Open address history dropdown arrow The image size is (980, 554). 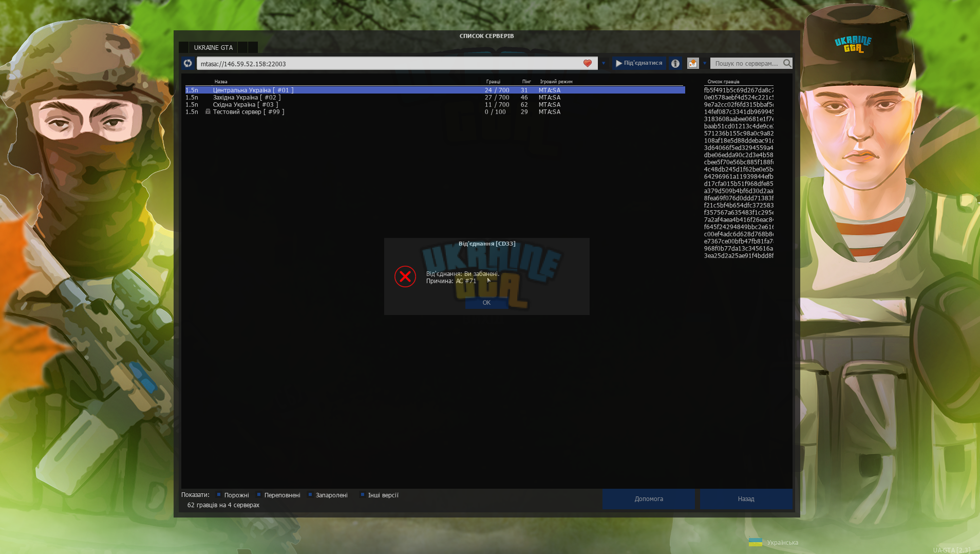[604, 63]
